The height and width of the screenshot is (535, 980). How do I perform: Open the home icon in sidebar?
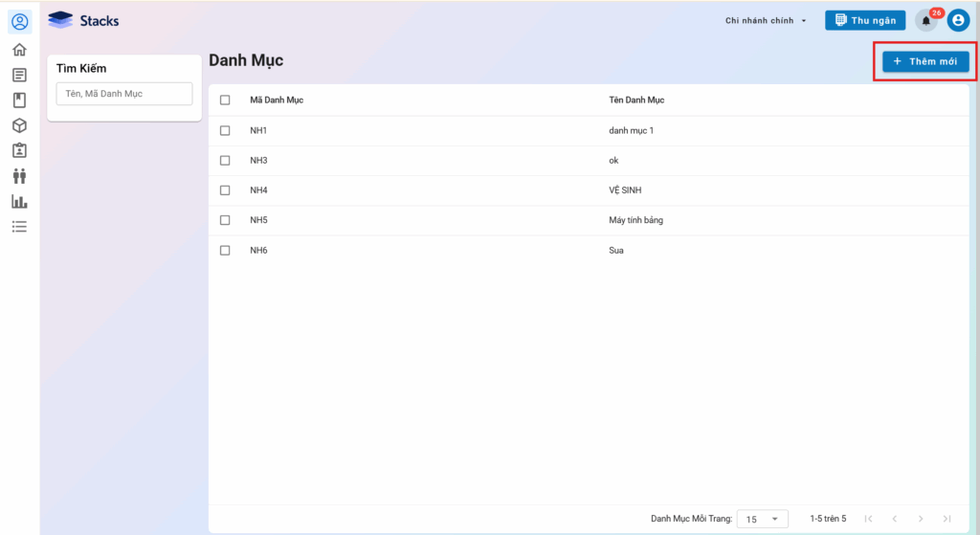click(x=19, y=50)
